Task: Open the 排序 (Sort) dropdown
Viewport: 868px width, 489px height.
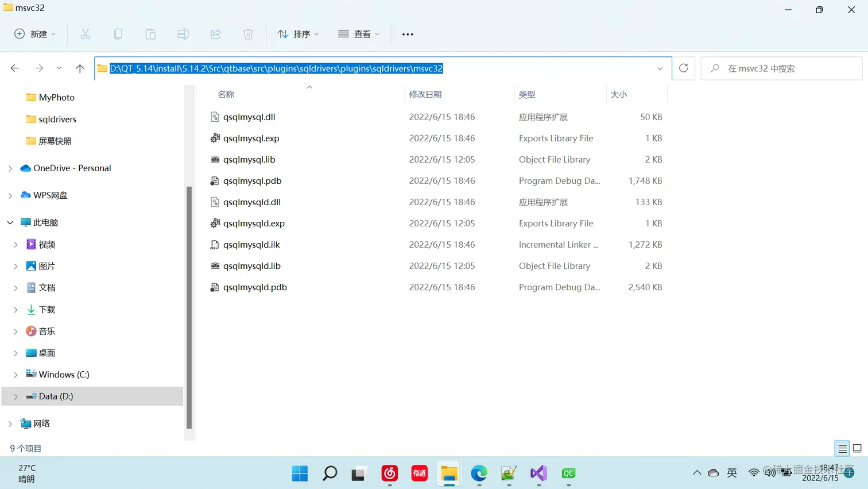Action: point(298,34)
